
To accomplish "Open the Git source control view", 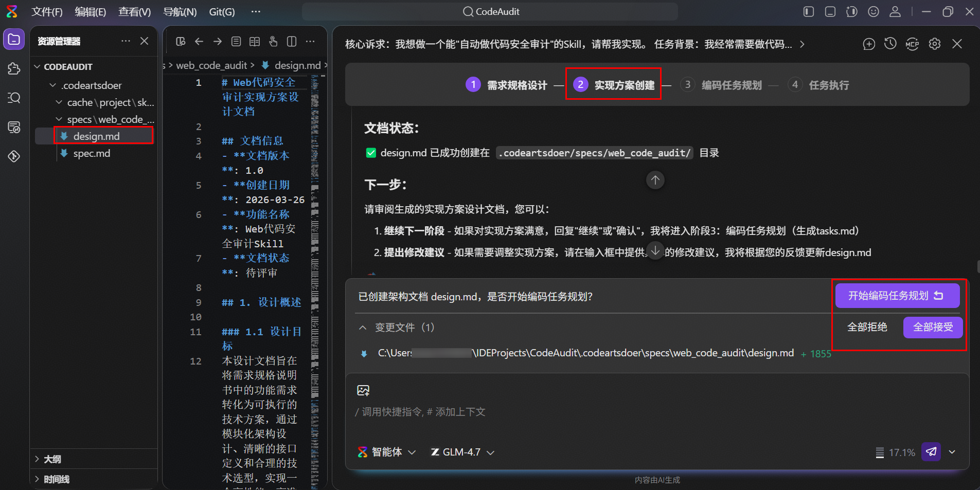I will point(14,156).
